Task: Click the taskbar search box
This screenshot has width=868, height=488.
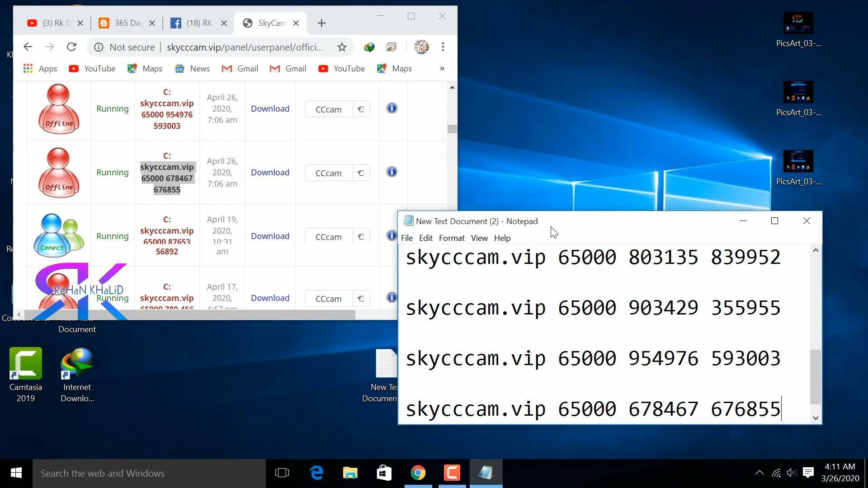Action: [x=149, y=473]
